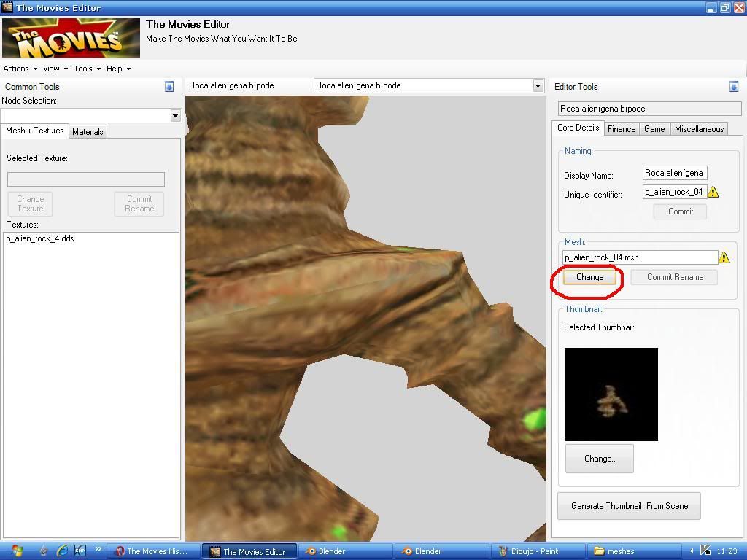747x560 pixels.
Task: Select p_alien_rock_4.dds in the Textures list
Action: [x=40, y=238]
